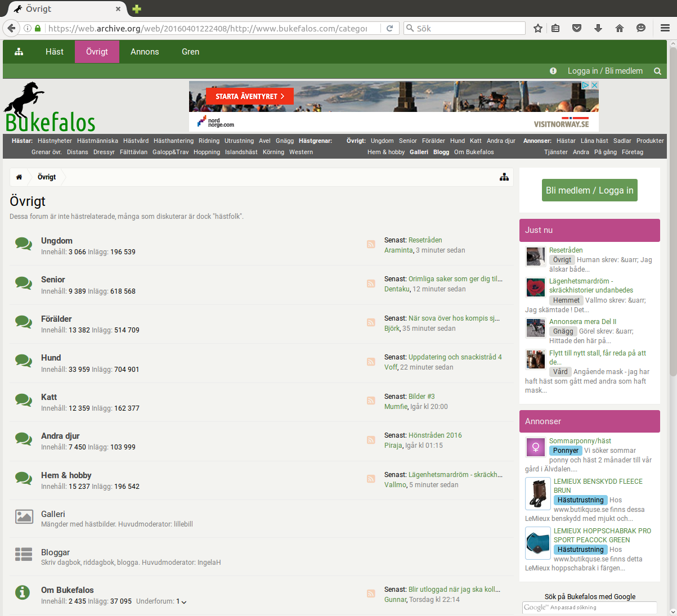Open Hoppning in the Hästgrenar submenu
677x616 pixels.
(x=207, y=152)
